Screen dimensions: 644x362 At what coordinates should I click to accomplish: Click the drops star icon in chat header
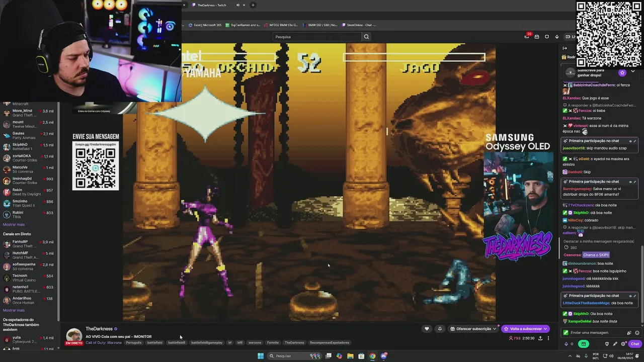(x=622, y=72)
